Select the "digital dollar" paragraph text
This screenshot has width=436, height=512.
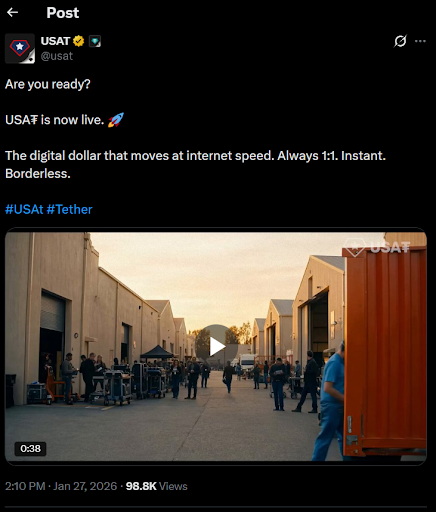coord(195,164)
